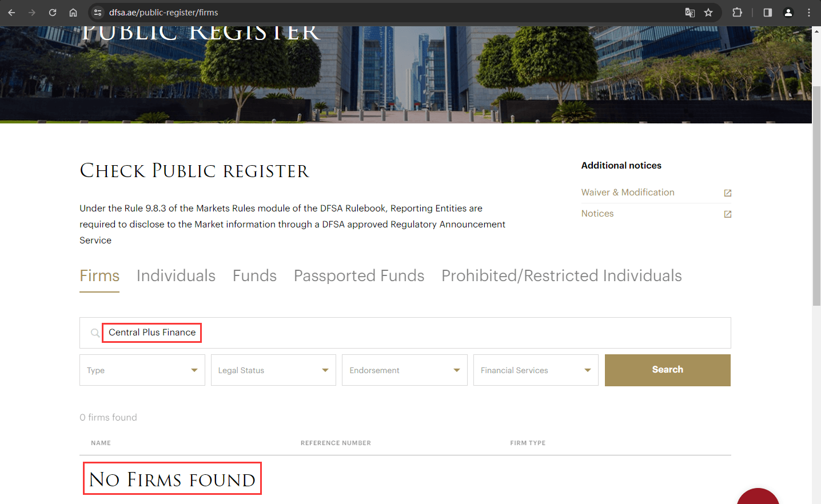
Task: Switch to the Funds tab
Action: tap(254, 276)
